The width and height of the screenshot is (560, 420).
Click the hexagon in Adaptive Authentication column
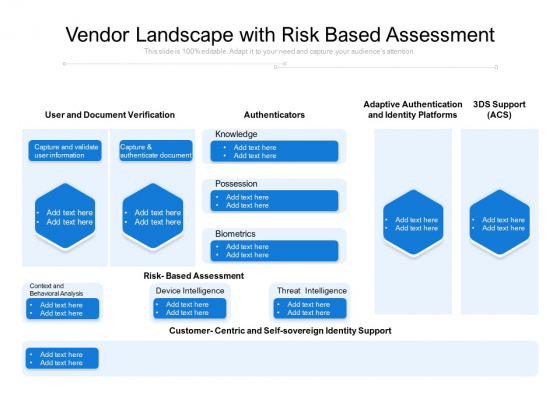pos(413,222)
